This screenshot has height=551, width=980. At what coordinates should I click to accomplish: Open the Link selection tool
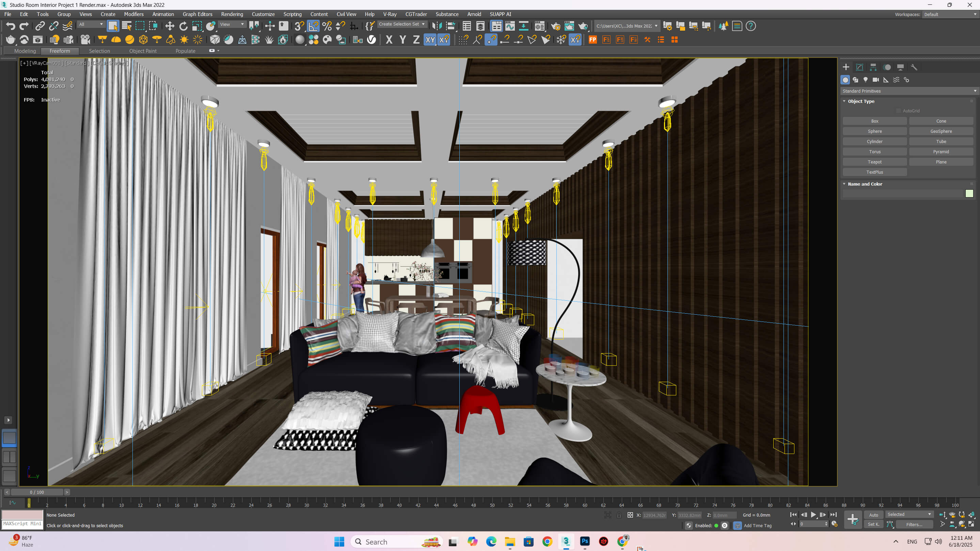coord(40,26)
